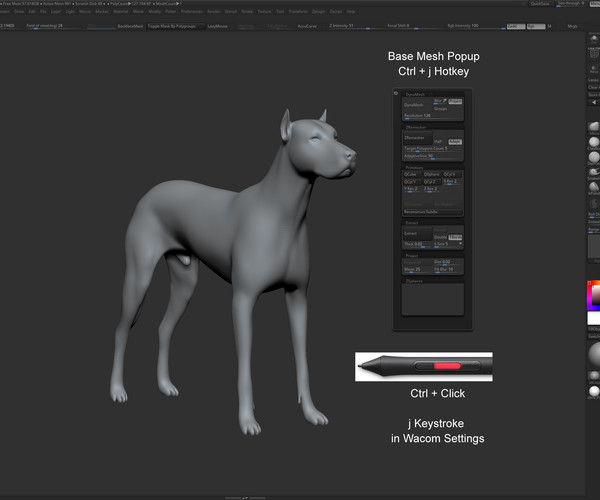Click the icon at the popup's top-left corner

point(396,93)
